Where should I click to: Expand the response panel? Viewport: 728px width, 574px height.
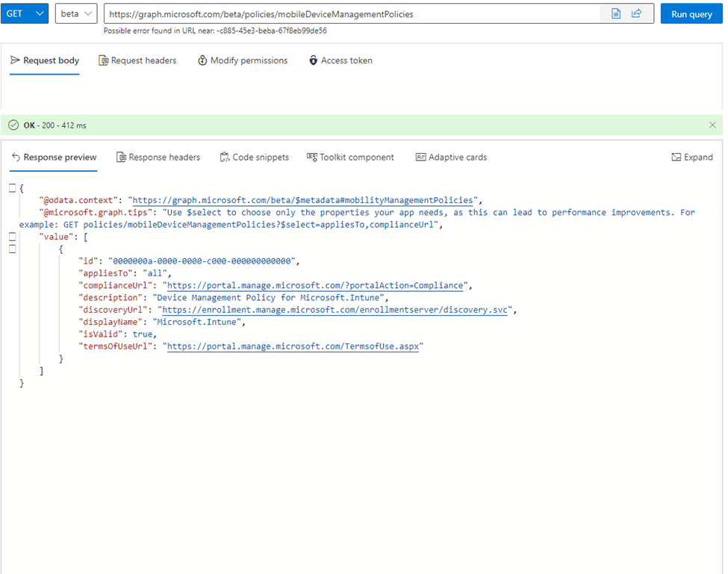tap(692, 157)
